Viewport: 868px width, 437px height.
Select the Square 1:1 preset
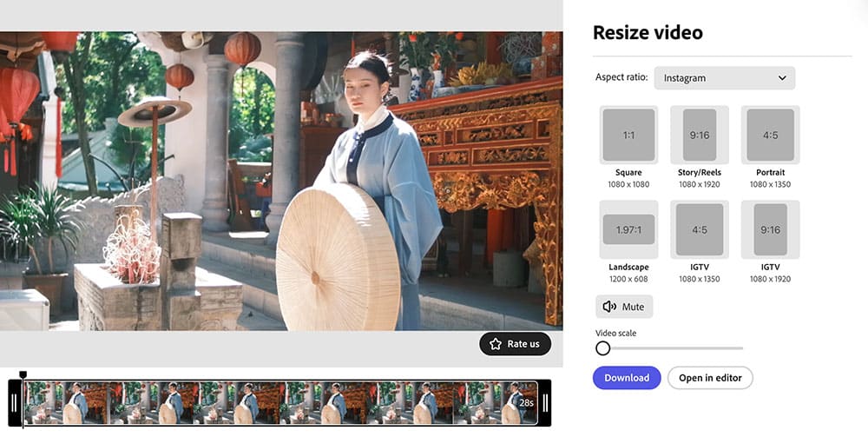[x=628, y=135]
